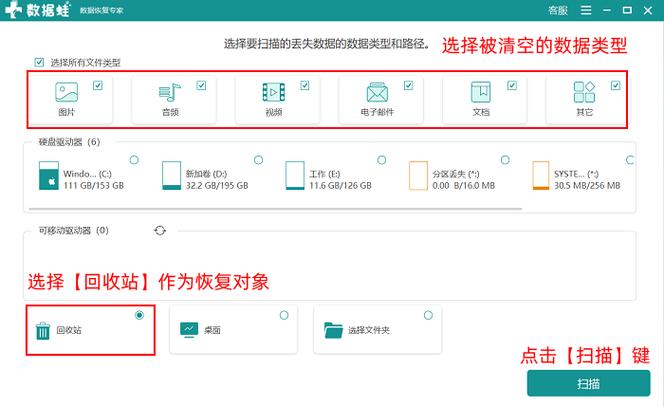Viewport: 664px width, 407px height.
Task: Select the 新加卷 (D:) drive icon
Action: pyautogui.click(x=172, y=175)
